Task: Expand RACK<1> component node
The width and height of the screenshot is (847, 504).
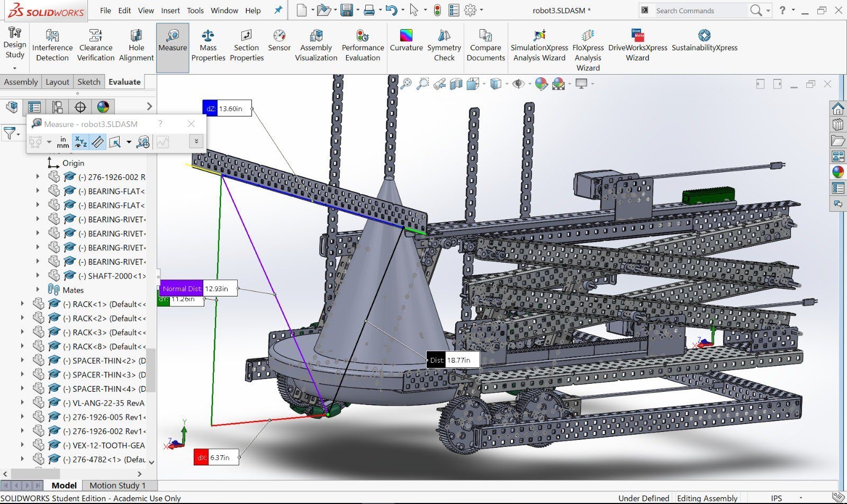Action: coord(22,304)
